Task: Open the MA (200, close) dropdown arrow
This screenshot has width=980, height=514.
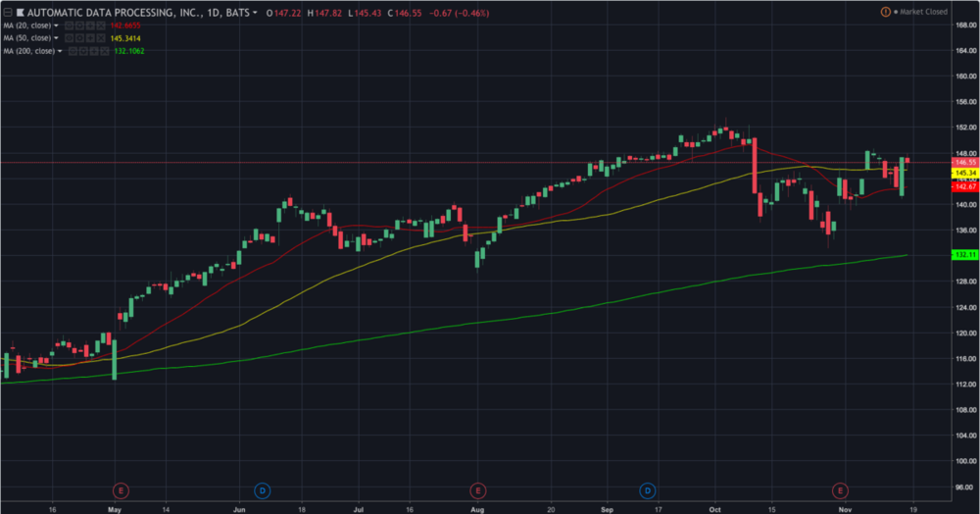Action: (60, 50)
